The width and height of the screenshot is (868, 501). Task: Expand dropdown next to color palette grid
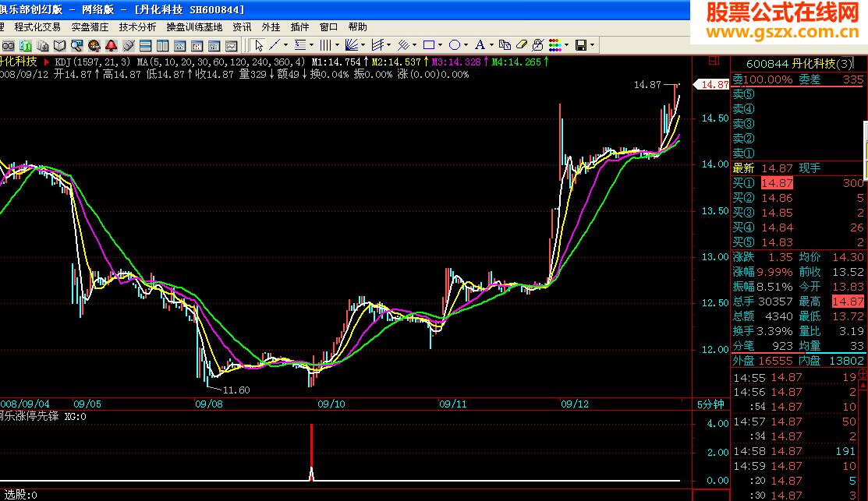click(567, 45)
